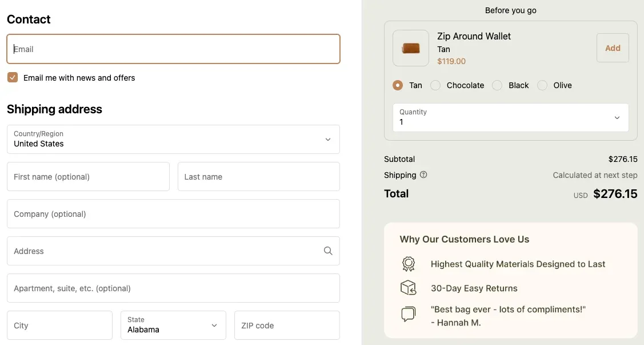Select the Olive color option
644x345 pixels.
click(x=542, y=85)
